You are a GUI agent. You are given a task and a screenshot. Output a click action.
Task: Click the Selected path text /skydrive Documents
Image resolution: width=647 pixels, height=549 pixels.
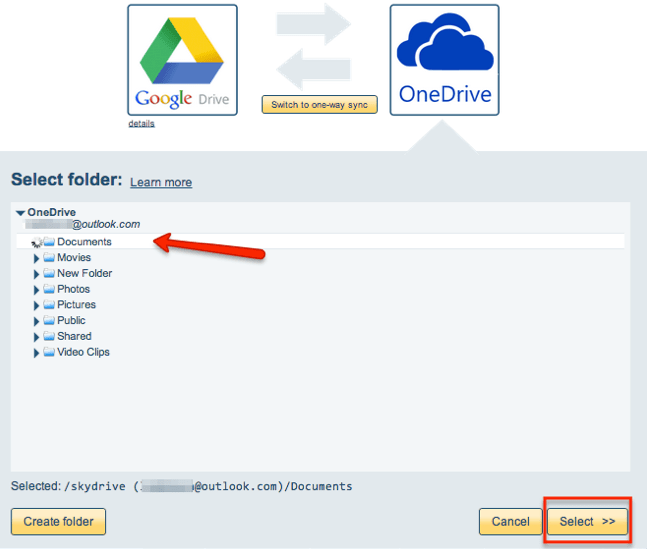click(x=208, y=486)
